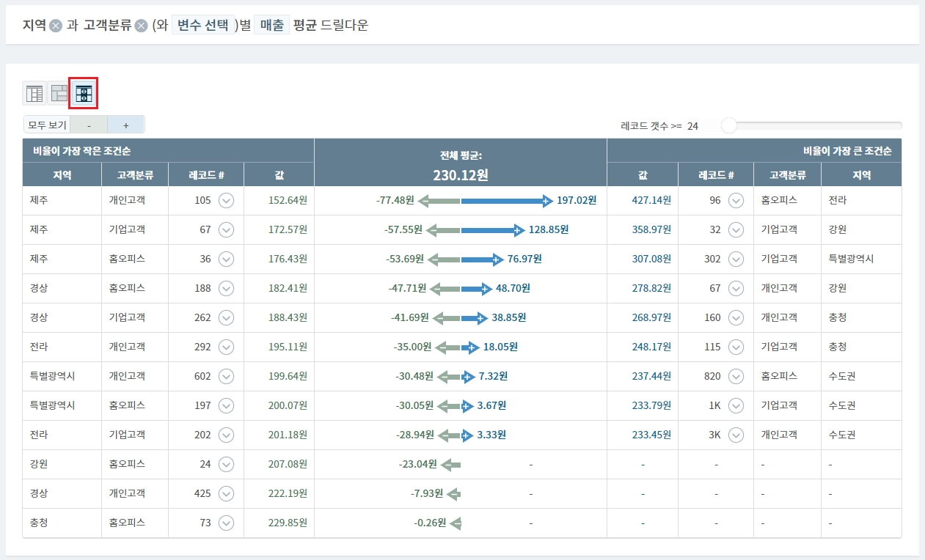925x560 pixels.
Task: Switch to the treemap view icon
Action: pyautogui.click(x=59, y=93)
